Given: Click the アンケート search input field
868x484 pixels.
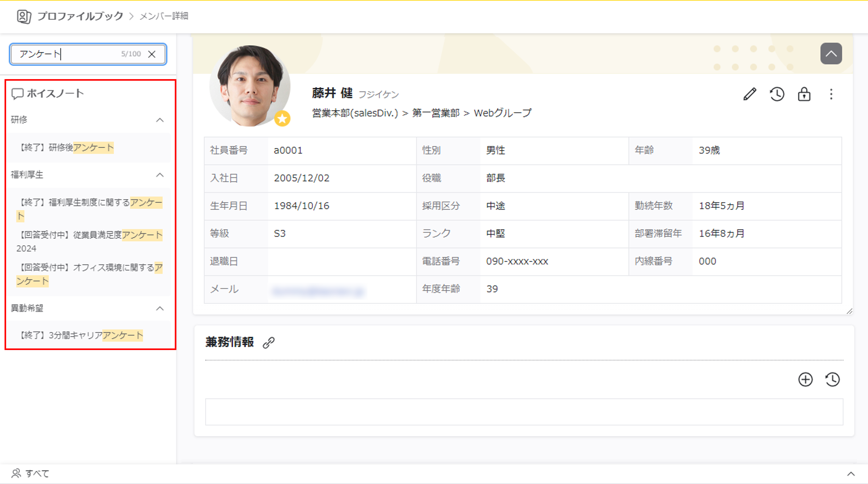Looking at the screenshot, I should pyautogui.click(x=67, y=54).
